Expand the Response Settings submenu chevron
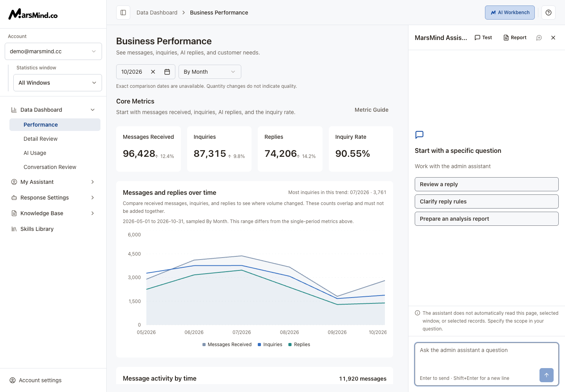 click(93, 198)
